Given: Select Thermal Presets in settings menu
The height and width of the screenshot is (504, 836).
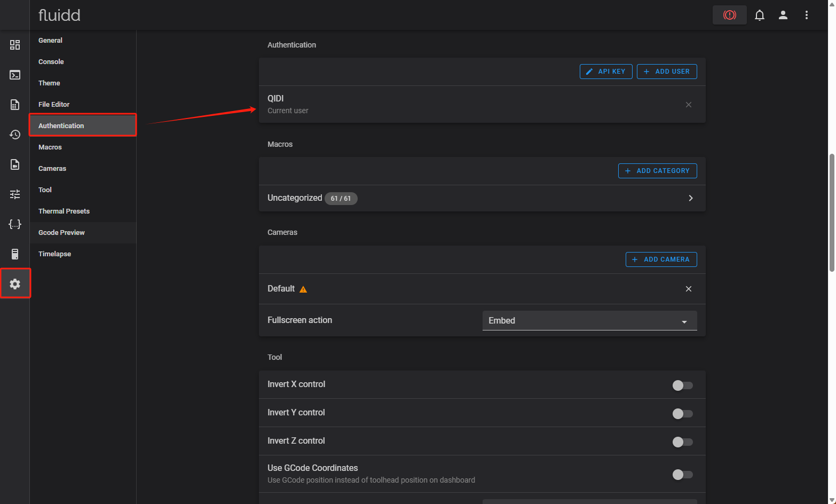Looking at the screenshot, I should (64, 211).
